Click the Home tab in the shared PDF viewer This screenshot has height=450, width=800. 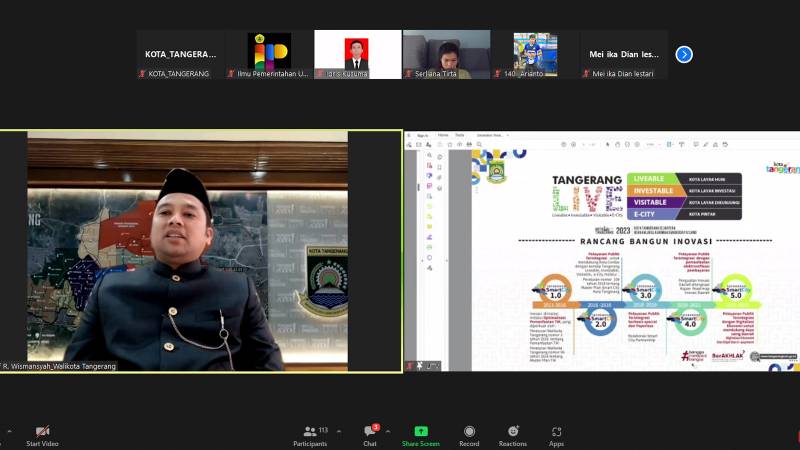click(x=443, y=135)
